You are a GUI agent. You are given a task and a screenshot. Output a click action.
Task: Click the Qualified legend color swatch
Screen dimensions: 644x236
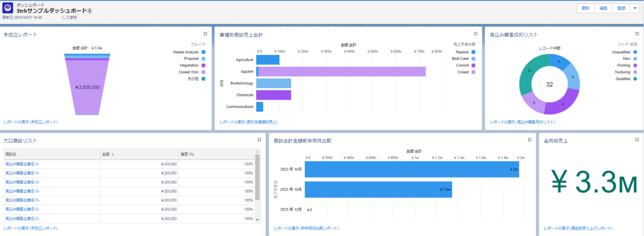(635, 79)
